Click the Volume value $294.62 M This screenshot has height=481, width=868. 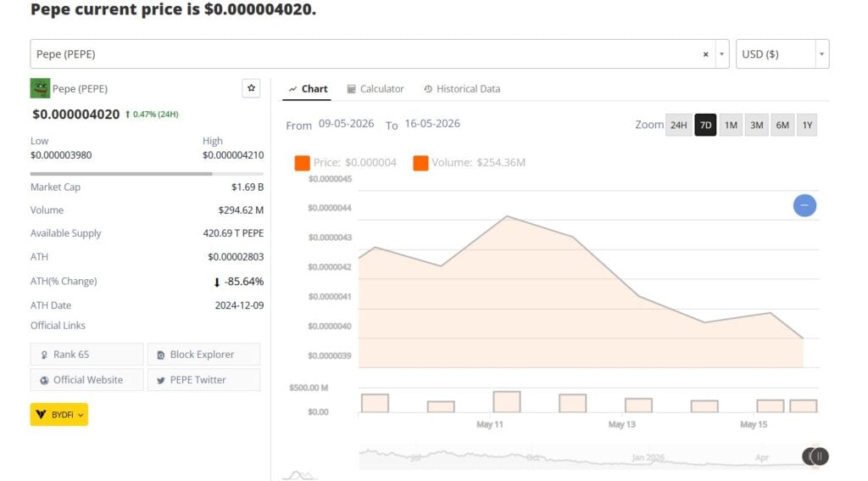(241, 210)
